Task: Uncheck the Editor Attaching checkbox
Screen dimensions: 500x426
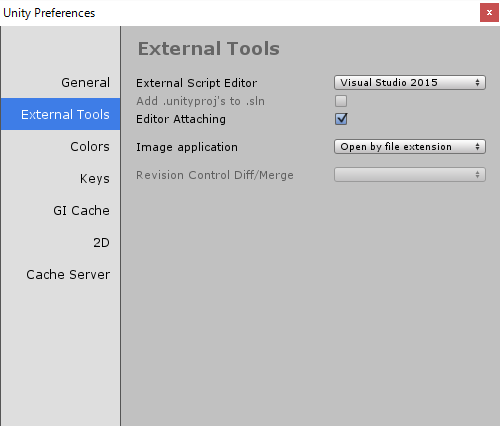Action: pyautogui.click(x=341, y=119)
